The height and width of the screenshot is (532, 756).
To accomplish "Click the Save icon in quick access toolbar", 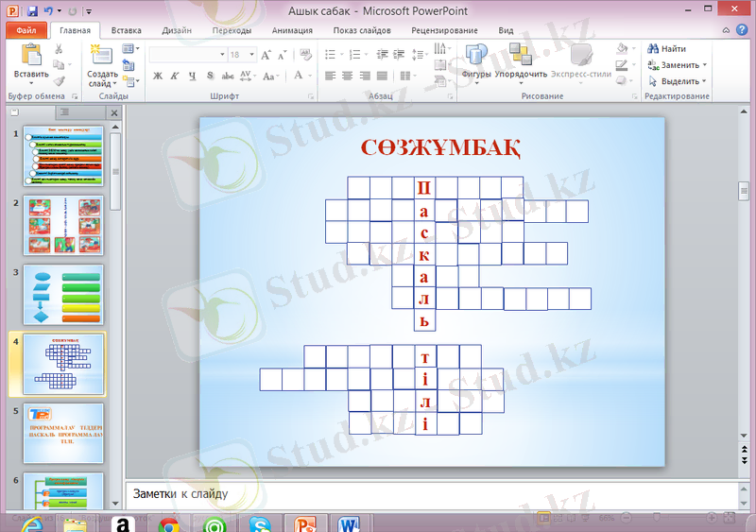I will [x=33, y=11].
